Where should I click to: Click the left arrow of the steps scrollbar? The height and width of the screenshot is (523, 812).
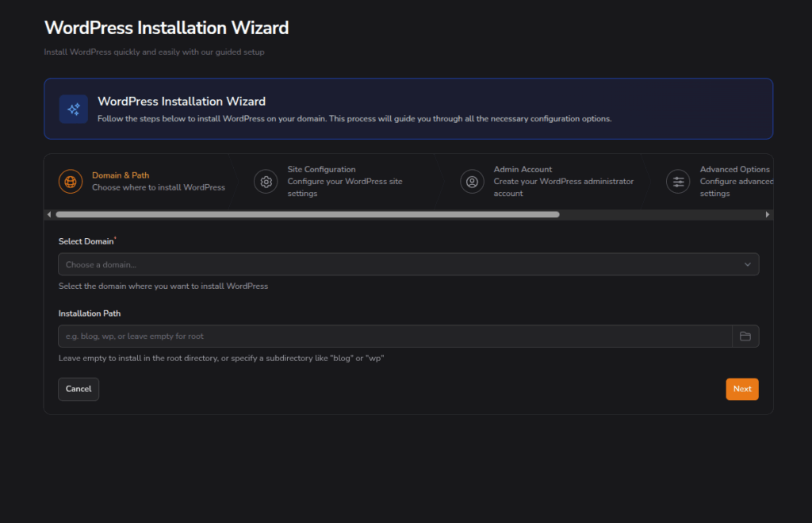(49, 214)
